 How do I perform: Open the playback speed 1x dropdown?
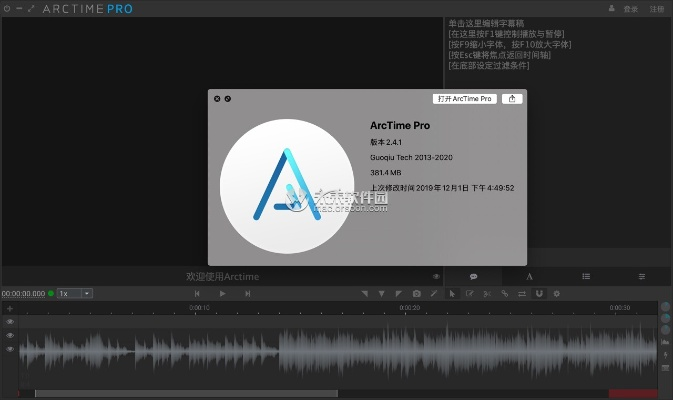75,294
